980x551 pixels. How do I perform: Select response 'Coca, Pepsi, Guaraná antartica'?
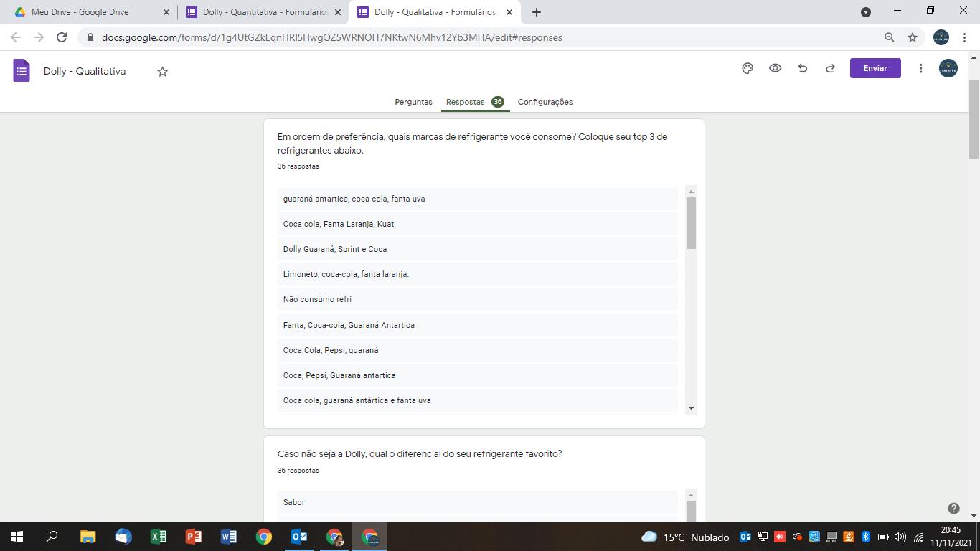[478, 375]
